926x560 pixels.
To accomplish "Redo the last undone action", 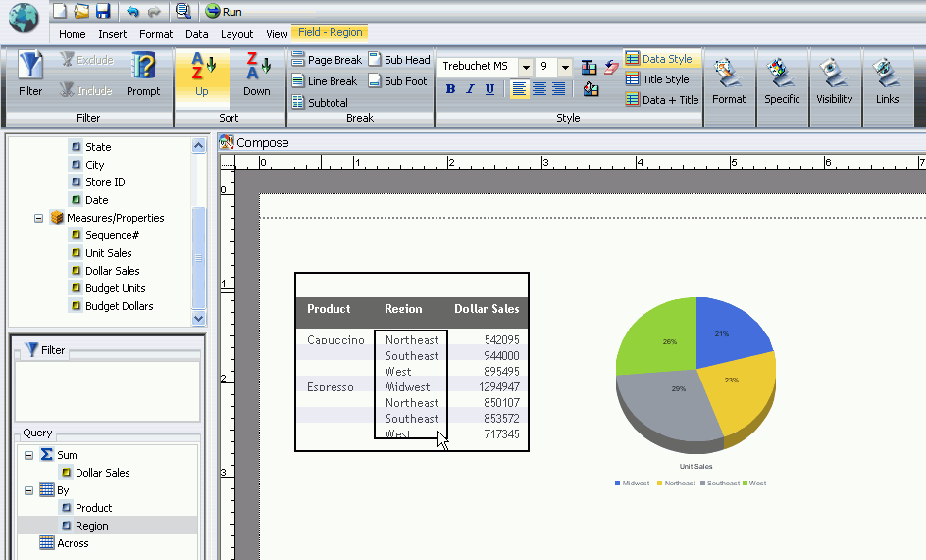I will click(x=154, y=11).
